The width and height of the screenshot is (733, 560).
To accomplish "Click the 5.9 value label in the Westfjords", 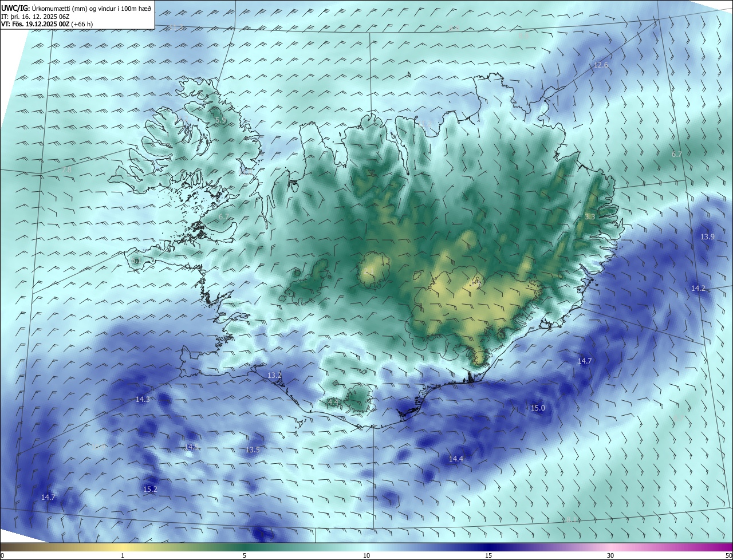I will click(x=220, y=120).
